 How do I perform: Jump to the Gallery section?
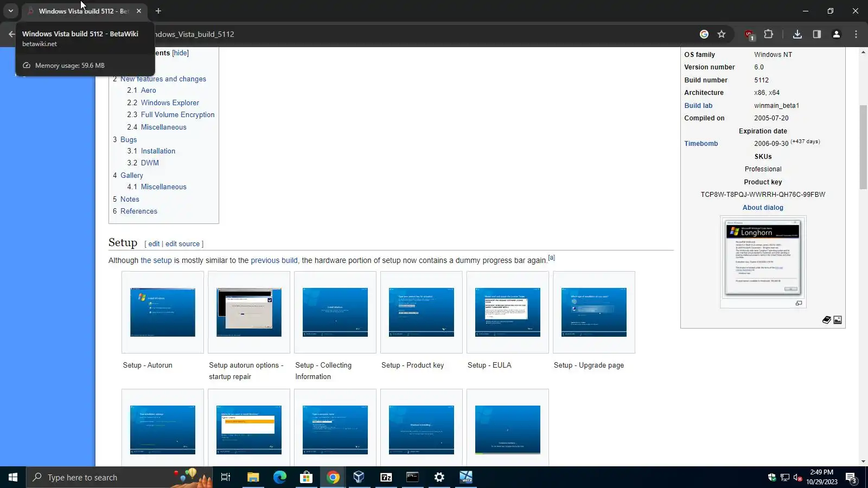pos(132,175)
